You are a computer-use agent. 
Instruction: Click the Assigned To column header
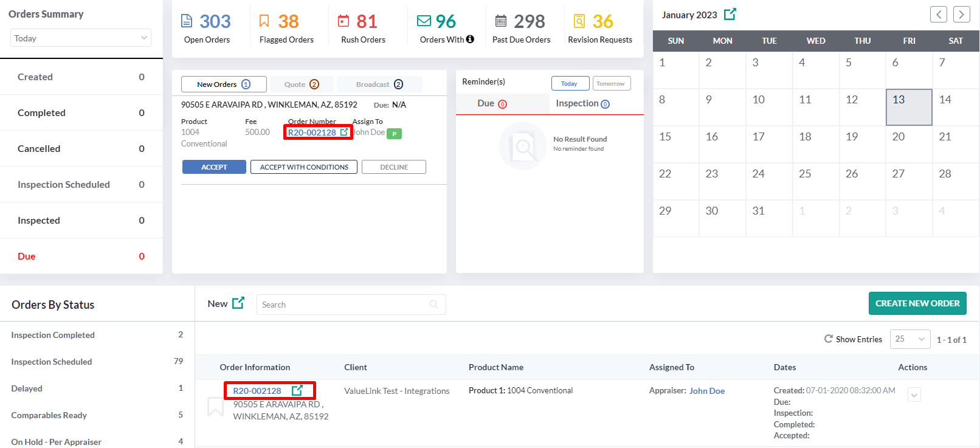(672, 367)
